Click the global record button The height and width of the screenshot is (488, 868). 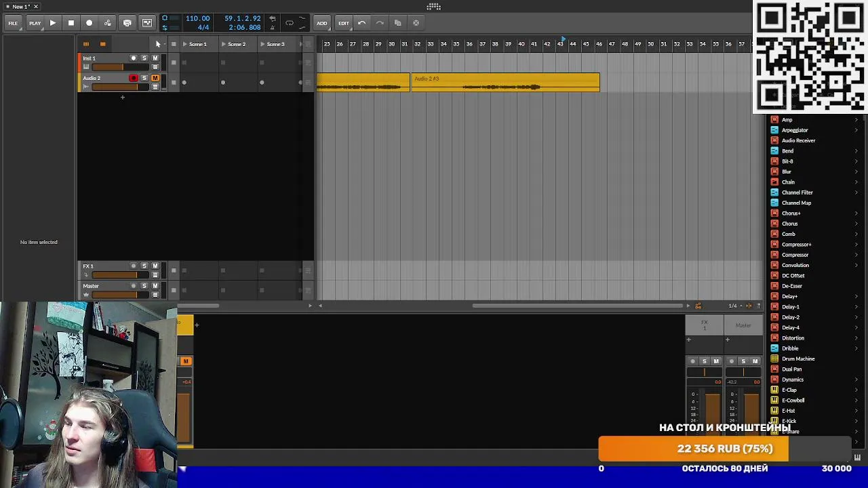click(89, 23)
